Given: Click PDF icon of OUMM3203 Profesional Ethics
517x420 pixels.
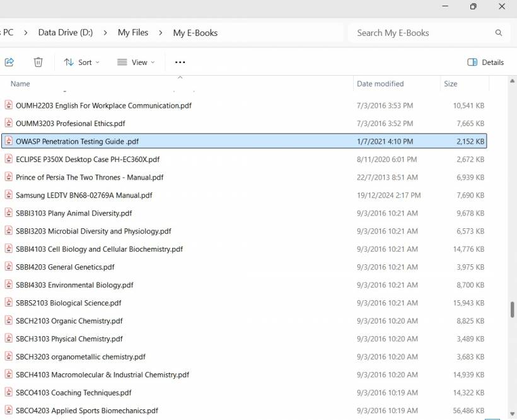Looking at the screenshot, I should (9, 122).
